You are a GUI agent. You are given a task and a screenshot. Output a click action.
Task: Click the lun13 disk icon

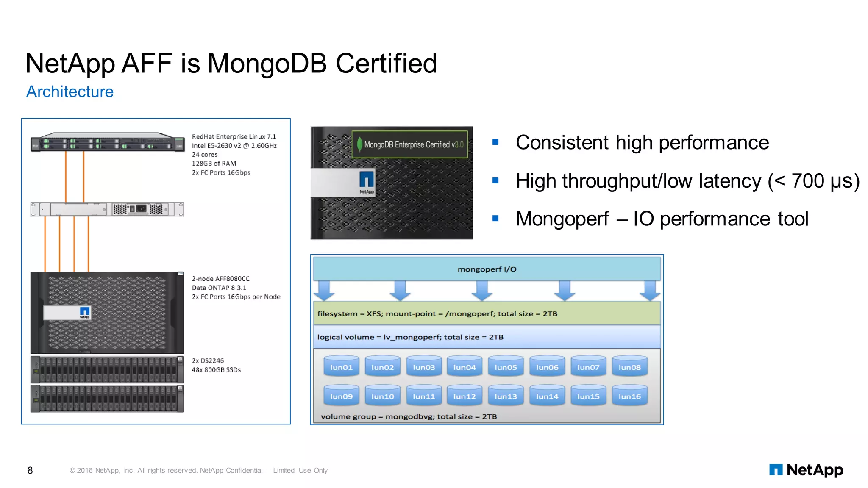pyautogui.click(x=506, y=395)
